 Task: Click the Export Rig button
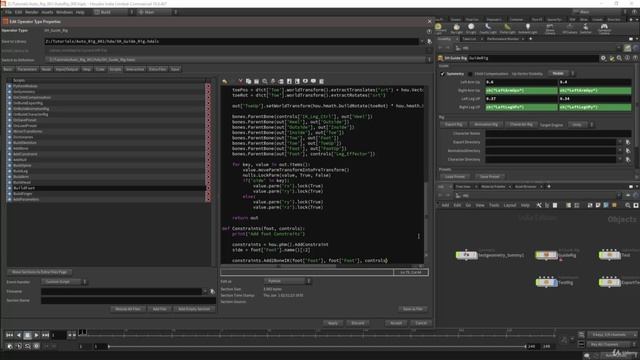tap(453, 124)
